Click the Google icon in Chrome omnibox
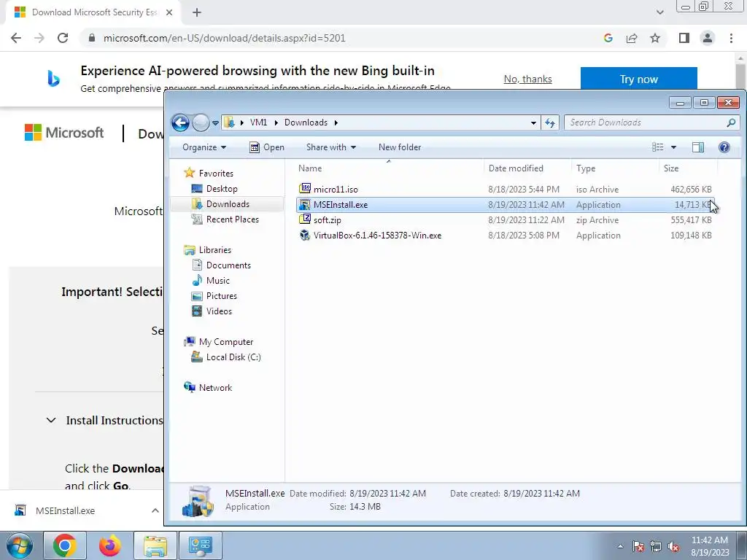The height and width of the screenshot is (560, 747). tap(608, 38)
